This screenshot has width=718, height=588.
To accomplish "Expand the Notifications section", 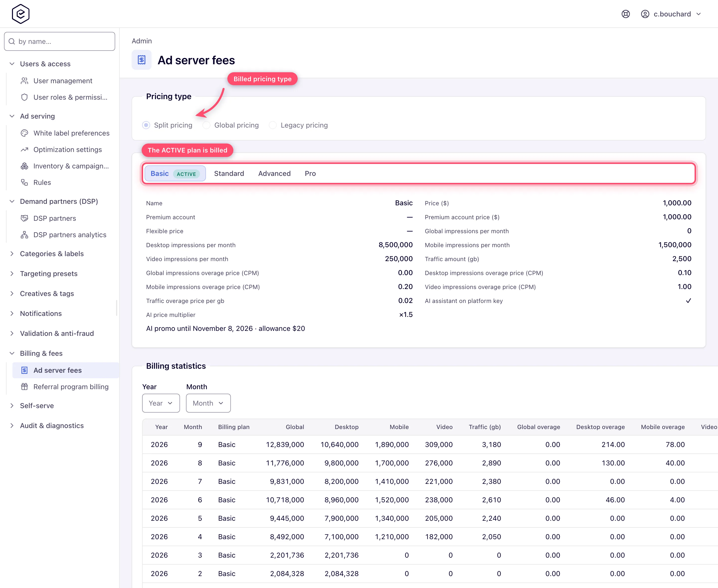I will (x=12, y=313).
